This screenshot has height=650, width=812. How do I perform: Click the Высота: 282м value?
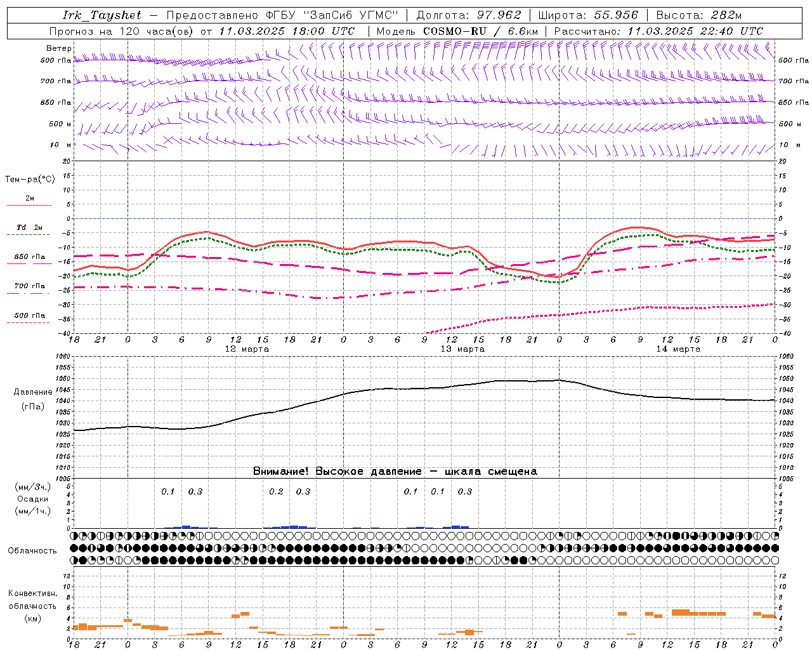tap(699, 15)
